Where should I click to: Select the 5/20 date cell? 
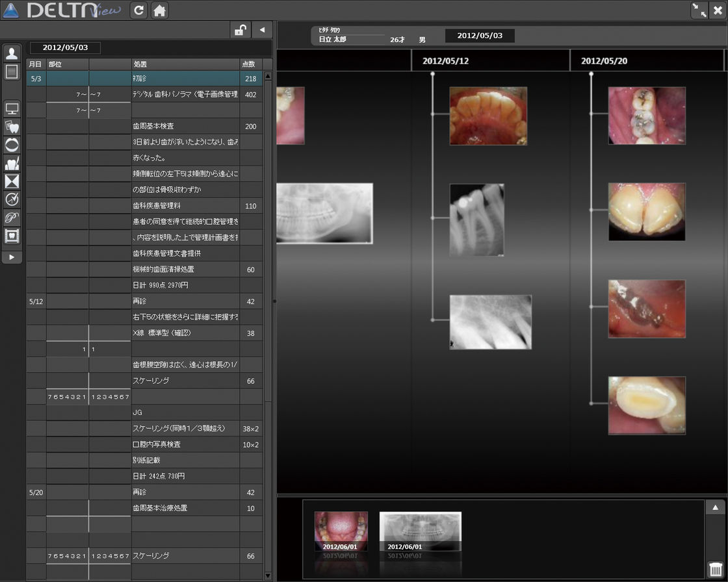click(x=36, y=492)
